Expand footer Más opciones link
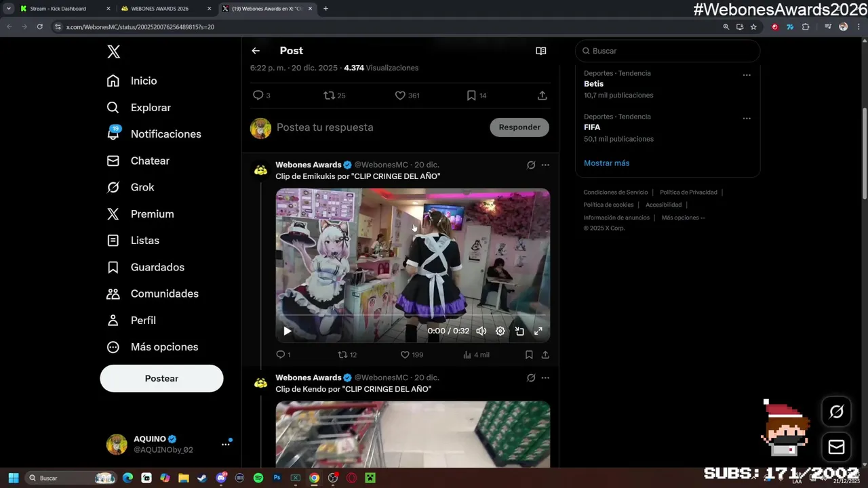This screenshot has height=488, width=868. pos(684,218)
